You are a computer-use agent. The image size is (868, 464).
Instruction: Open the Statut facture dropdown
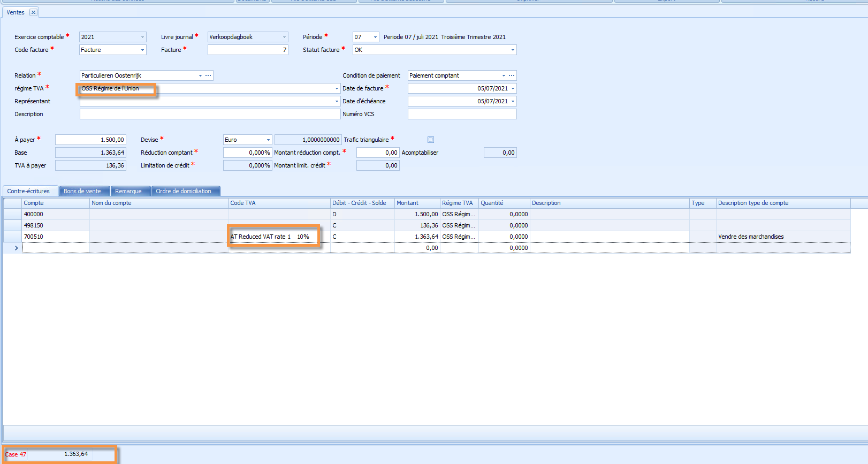(x=513, y=50)
